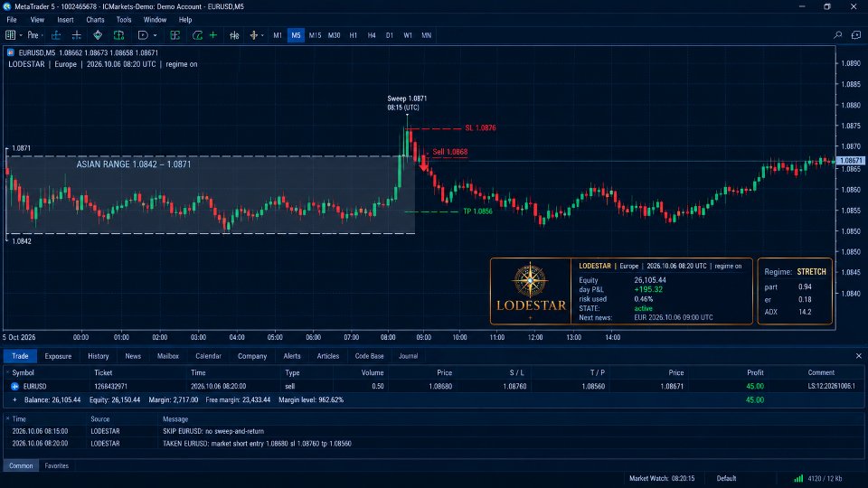Click the connection signal bars icon in status bar
This screenshot has height=488, width=868.
(x=798, y=478)
